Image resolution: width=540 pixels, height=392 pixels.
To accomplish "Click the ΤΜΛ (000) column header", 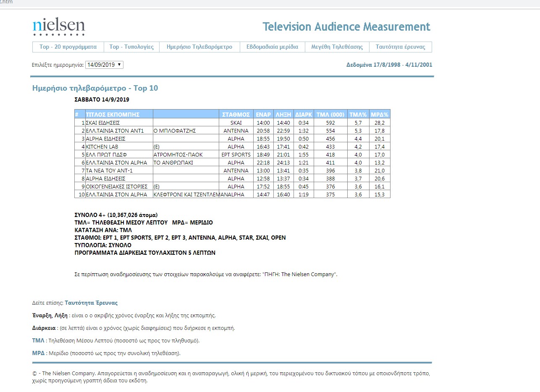I will [x=330, y=115].
